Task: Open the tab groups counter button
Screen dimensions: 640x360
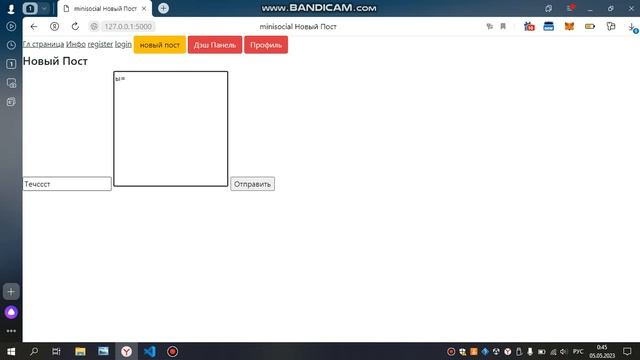Action: click(30, 8)
